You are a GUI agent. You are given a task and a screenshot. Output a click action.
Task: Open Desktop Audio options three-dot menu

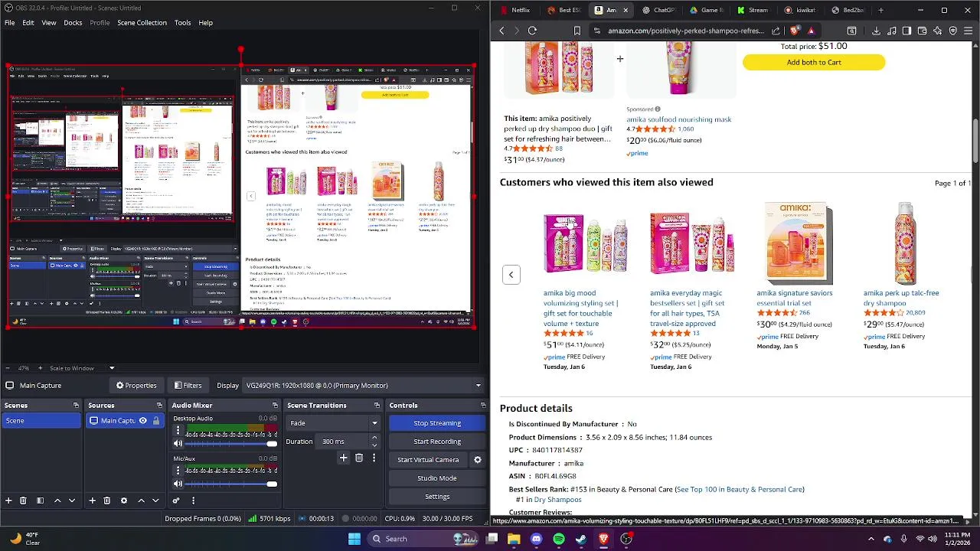pos(178,431)
